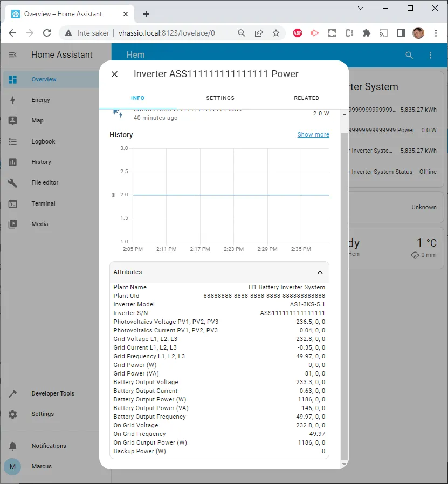Collapse the Home Assistant sidebar menu

point(12,55)
